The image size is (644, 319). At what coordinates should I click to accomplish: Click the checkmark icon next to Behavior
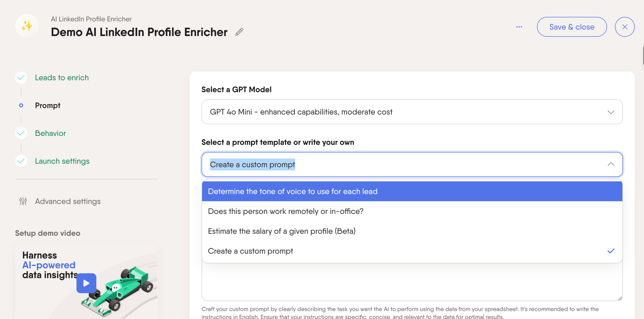click(21, 133)
